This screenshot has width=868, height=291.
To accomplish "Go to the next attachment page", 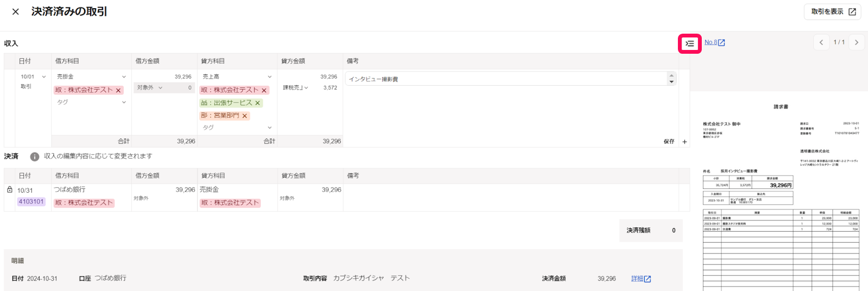I will coord(857,42).
